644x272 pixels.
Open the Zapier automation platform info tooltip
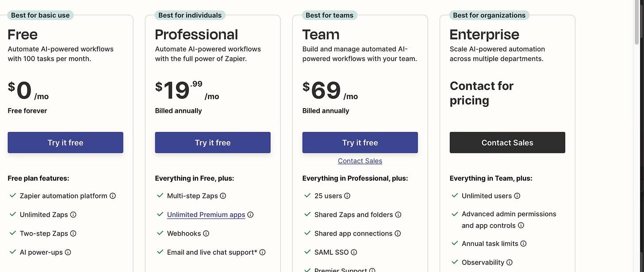tap(113, 195)
